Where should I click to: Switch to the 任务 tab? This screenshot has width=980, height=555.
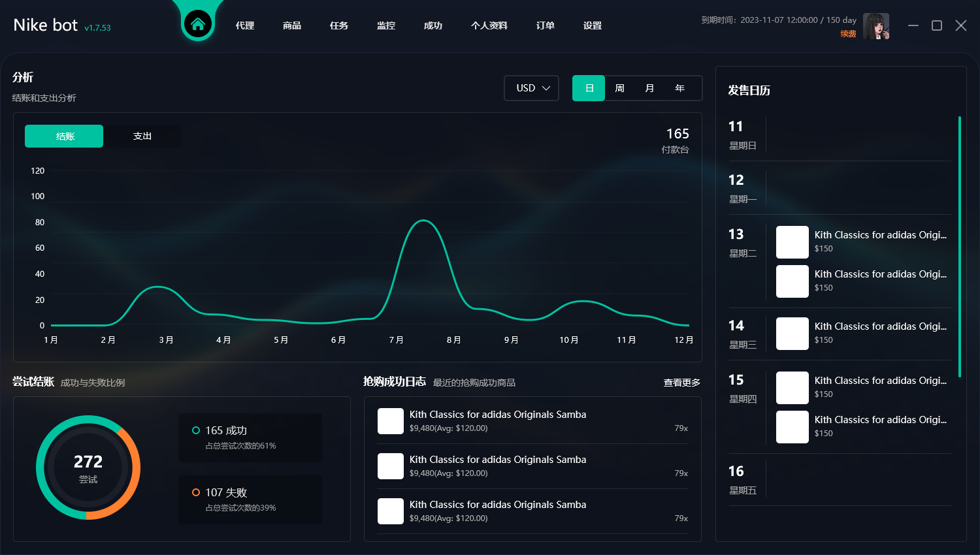[x=339, y=25]
